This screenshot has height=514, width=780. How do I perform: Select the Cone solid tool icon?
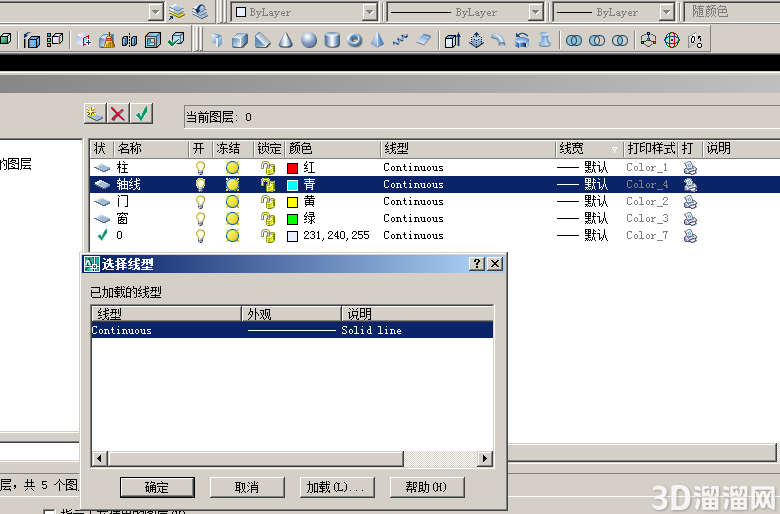click(286, 40)
